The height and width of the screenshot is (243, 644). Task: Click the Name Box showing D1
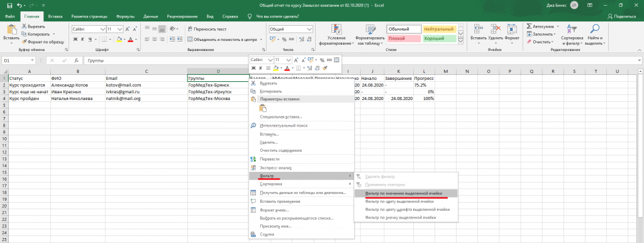pyautogui.click(x=18, y=60)
